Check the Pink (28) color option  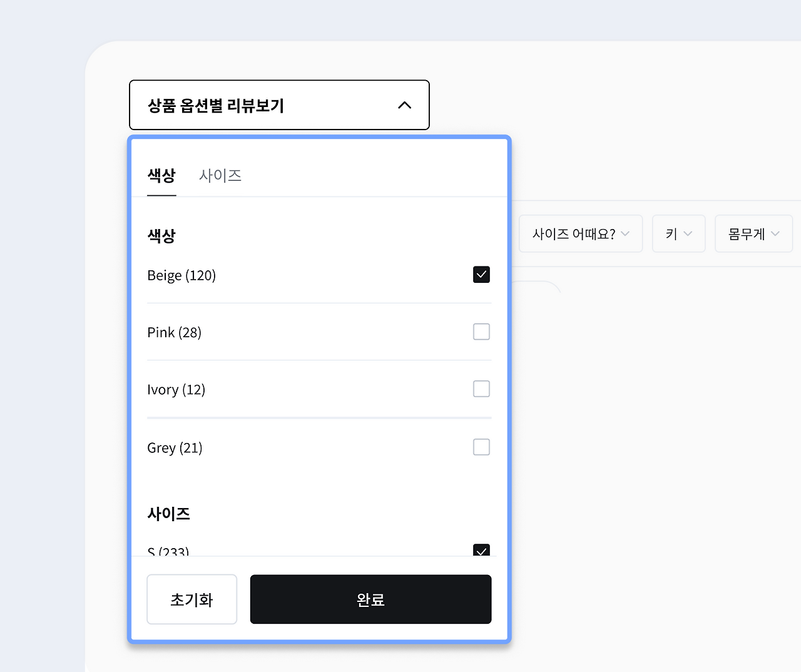pyautogui.click(x=481, y=332)
